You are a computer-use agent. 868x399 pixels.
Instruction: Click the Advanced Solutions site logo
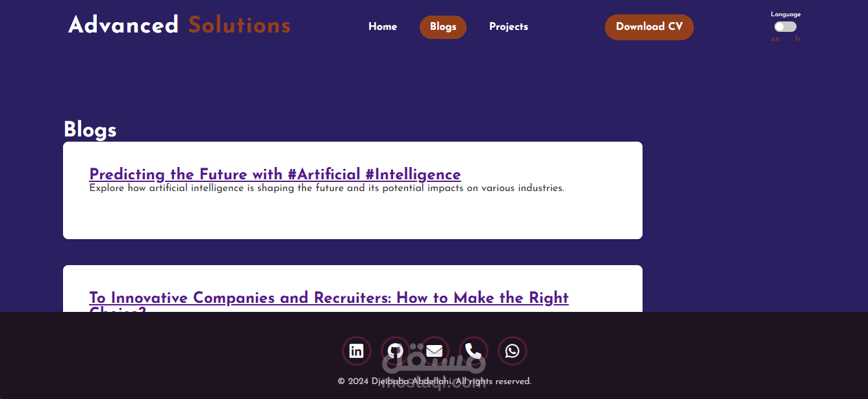[x=179, y=25]
